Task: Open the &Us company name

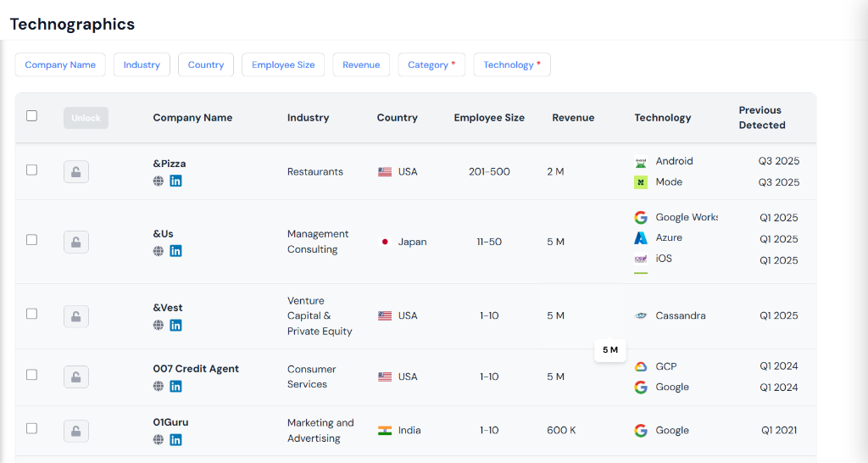Action: click(x=164, y=234)
